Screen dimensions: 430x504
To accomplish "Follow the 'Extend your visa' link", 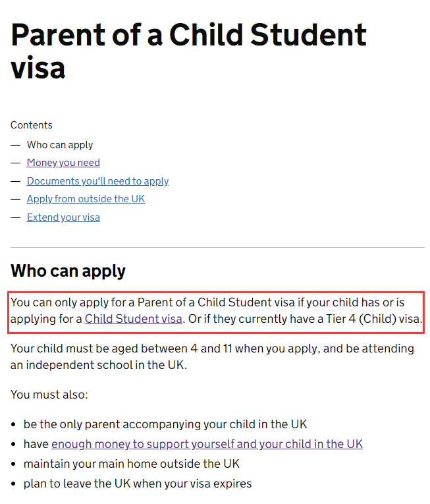I will coord(63,217).
